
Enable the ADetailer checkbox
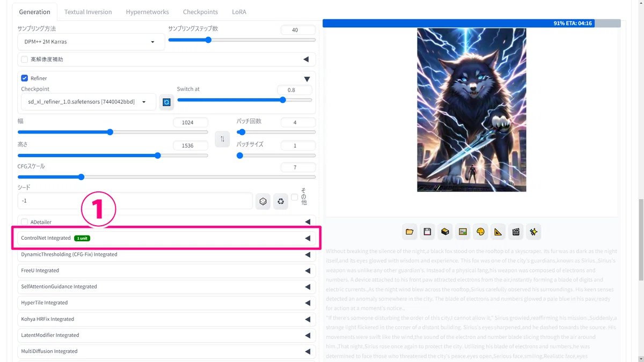coord(25,222)
